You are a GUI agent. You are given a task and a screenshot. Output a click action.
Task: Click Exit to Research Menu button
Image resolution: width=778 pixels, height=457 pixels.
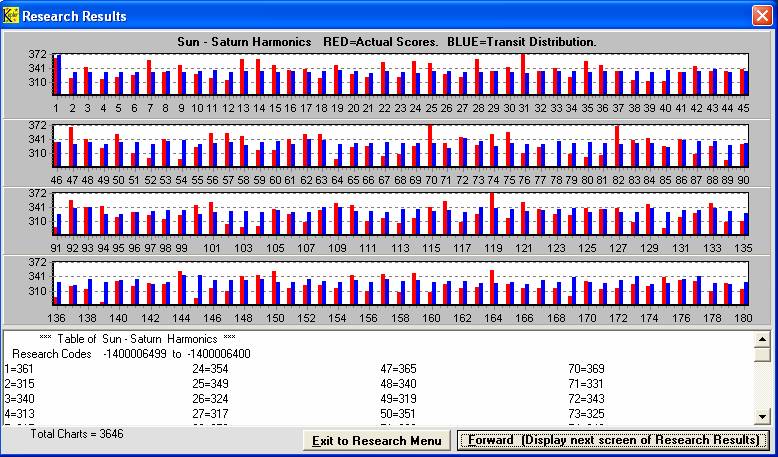(x=376, y=441)
